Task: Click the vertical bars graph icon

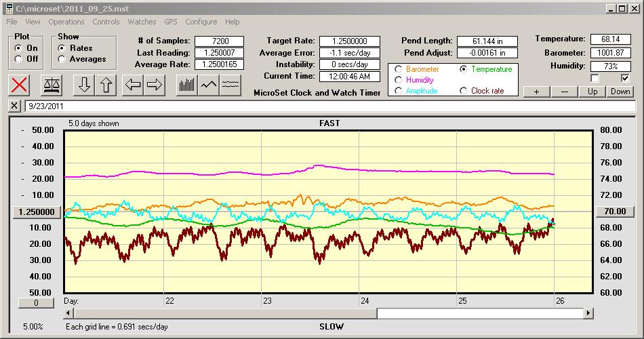Action: coord(187,85)
